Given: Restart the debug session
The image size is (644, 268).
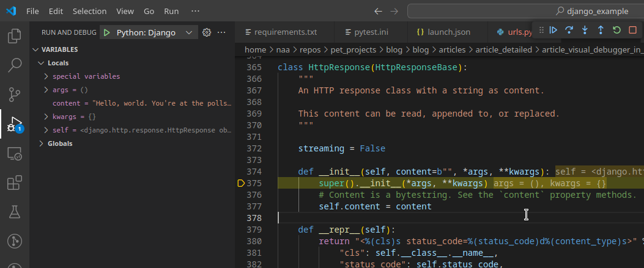Looking at the screenshot, I should (x=616, y=30).
